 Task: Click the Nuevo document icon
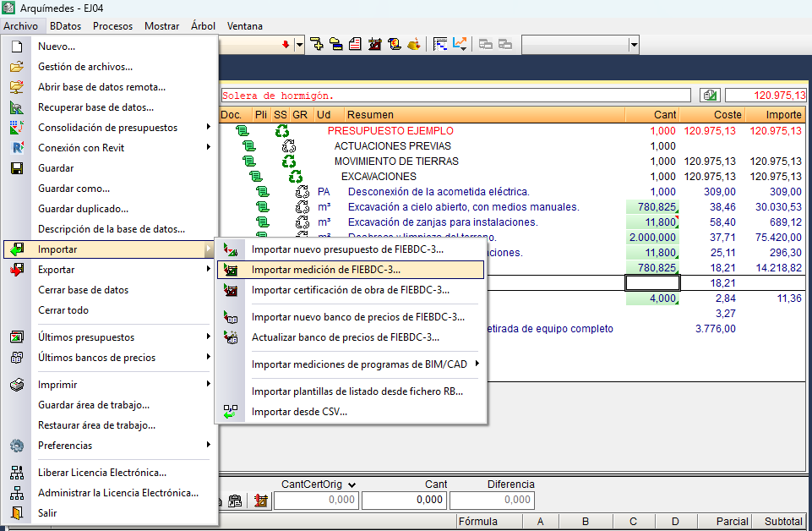16,47
